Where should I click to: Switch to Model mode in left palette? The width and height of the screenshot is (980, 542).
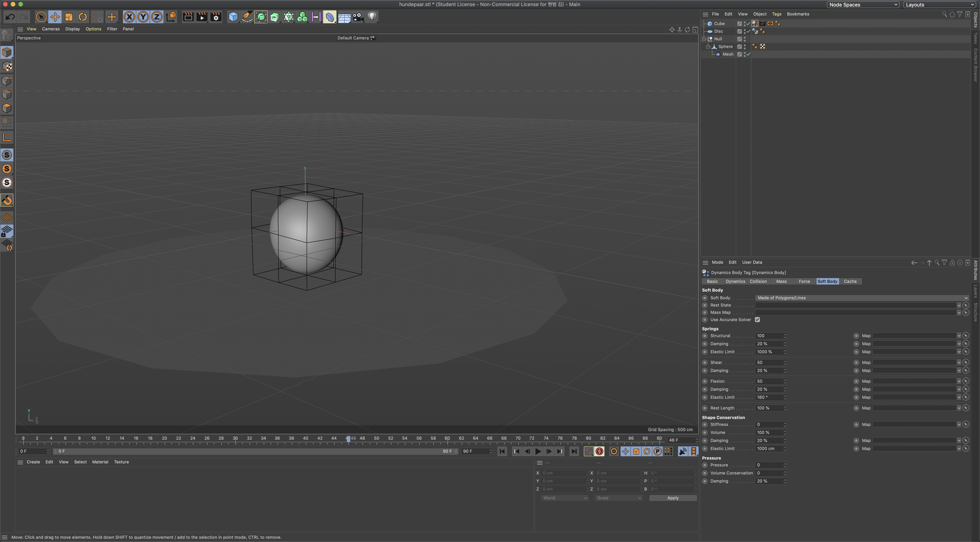click(7, 52)
